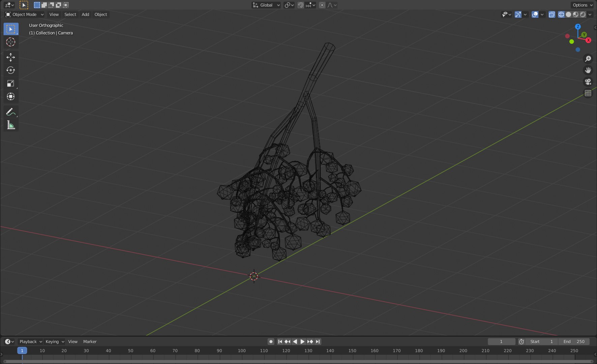Toggle auto keying record button
The height and width of the screenshot is (364, 597).
271,341
